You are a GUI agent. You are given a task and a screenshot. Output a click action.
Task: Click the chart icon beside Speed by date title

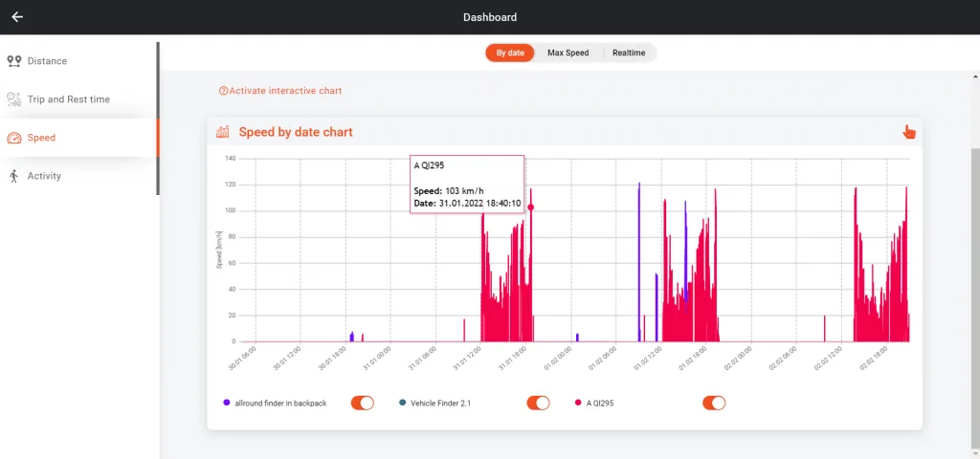point(222,132)
